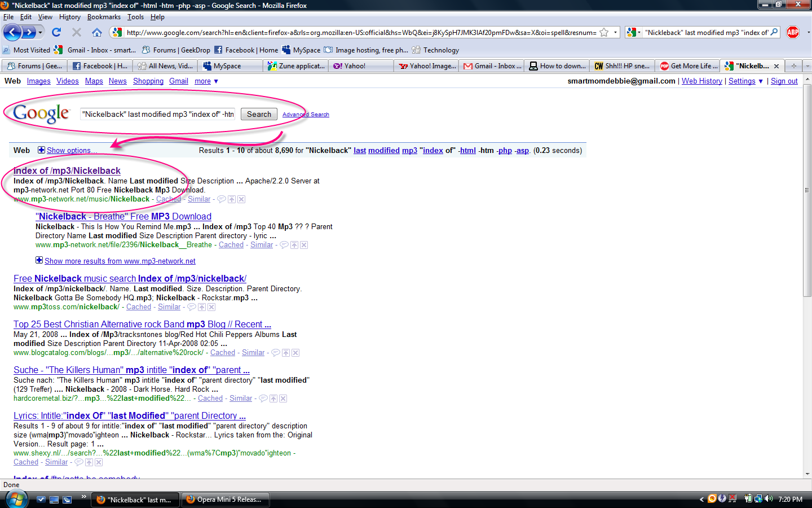Reload the current page
The image size is (812, 508).
[x=56, y=32]
